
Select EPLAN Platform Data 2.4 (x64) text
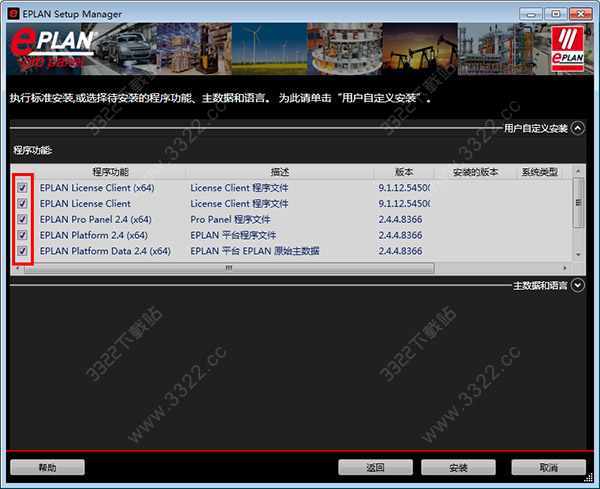pos(105,251)
